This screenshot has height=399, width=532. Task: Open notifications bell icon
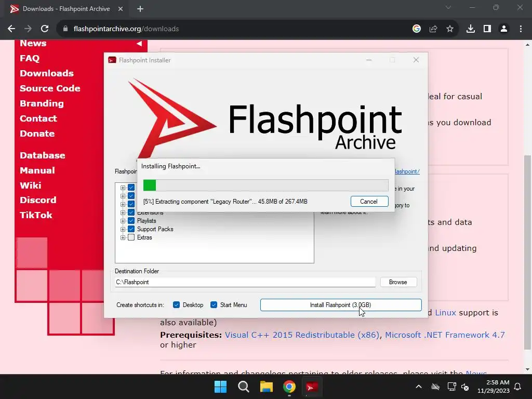tap(518, 387)
